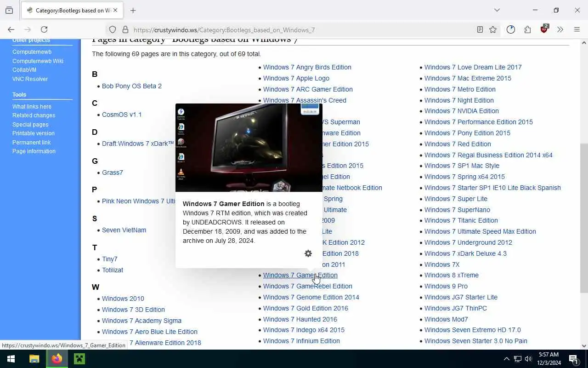Click Related changes tool
Image resolution: width=588 pixels, height=368 pixels.
click(x=34, y=115)
